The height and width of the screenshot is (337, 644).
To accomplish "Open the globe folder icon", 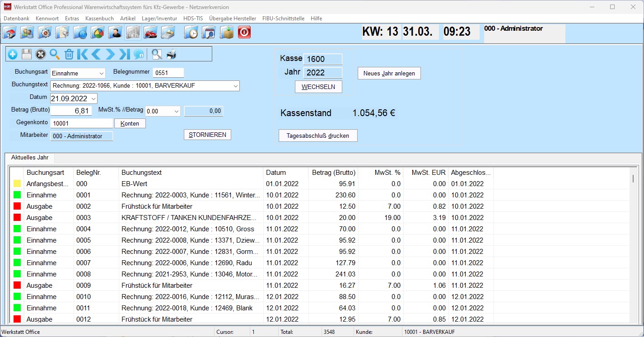I will [80, 33].
